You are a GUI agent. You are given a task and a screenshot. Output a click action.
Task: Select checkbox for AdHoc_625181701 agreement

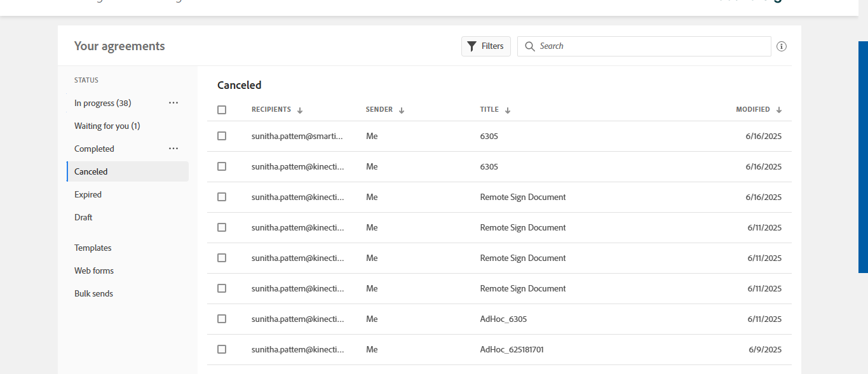click(222, 349)
